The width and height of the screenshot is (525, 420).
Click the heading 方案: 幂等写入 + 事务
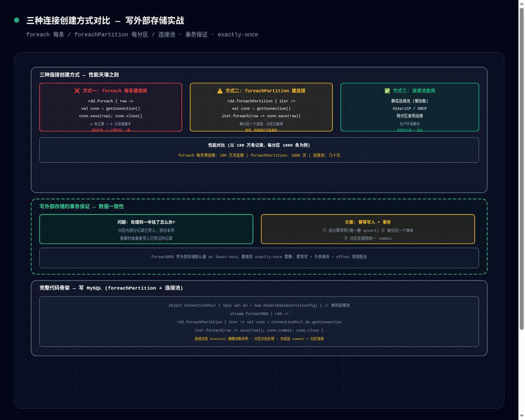click(368, 222)
